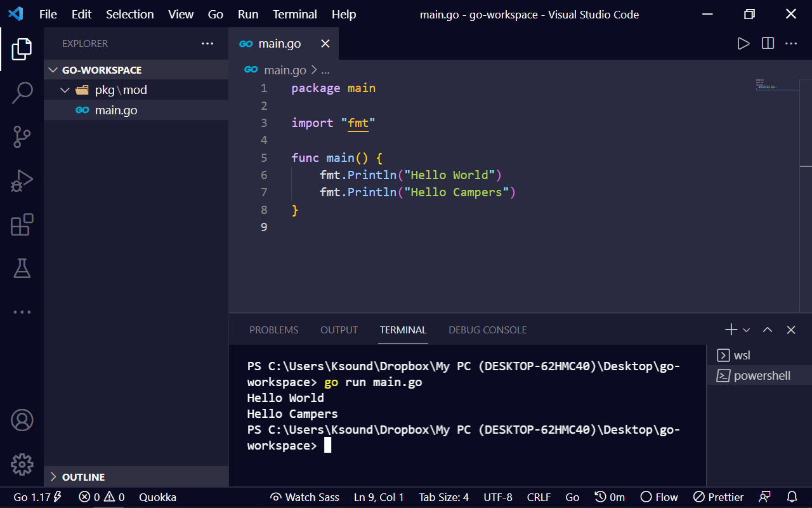Toggle Prettier formatter in status bar

point(718,497)
